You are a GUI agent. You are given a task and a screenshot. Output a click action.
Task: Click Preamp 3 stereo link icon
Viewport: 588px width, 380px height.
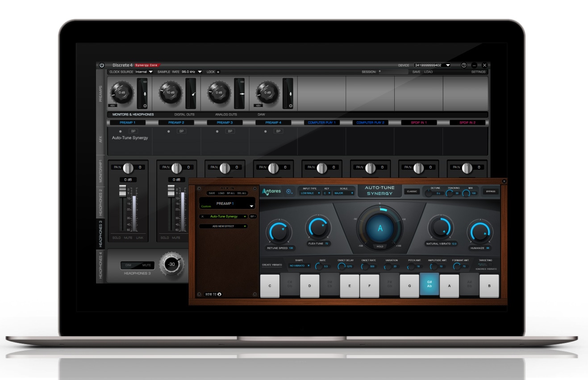[242, 82]
